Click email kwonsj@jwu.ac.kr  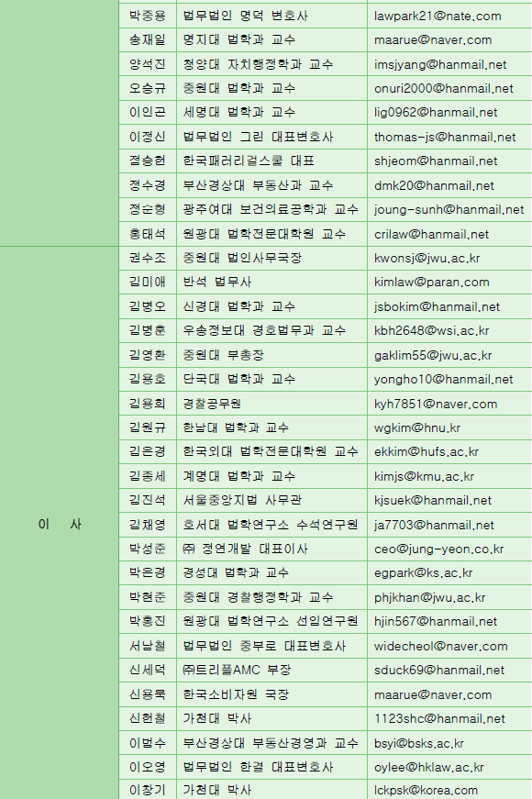pyautogui.click(x=427, y=258)
